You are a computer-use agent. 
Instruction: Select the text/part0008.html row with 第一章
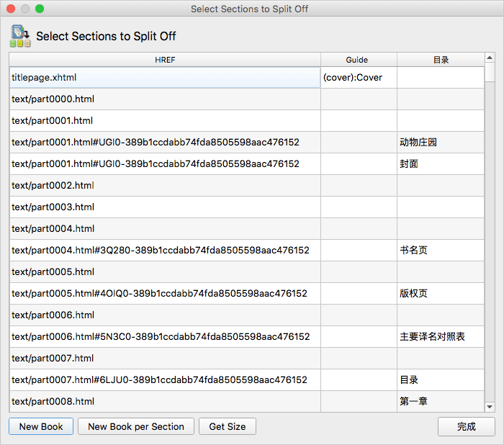point(164,402)
